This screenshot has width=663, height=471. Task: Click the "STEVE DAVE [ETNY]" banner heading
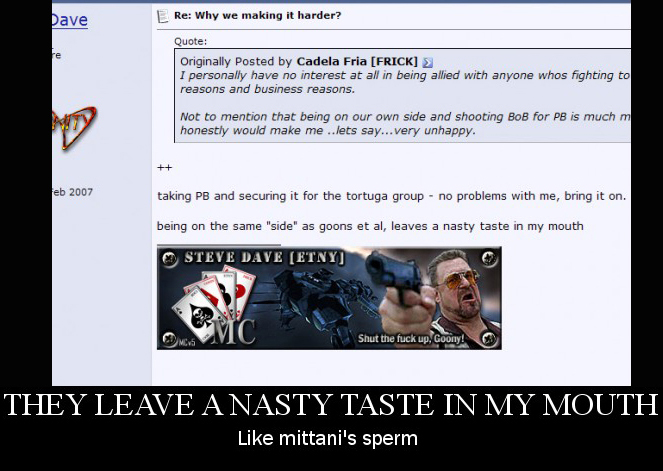264,257
